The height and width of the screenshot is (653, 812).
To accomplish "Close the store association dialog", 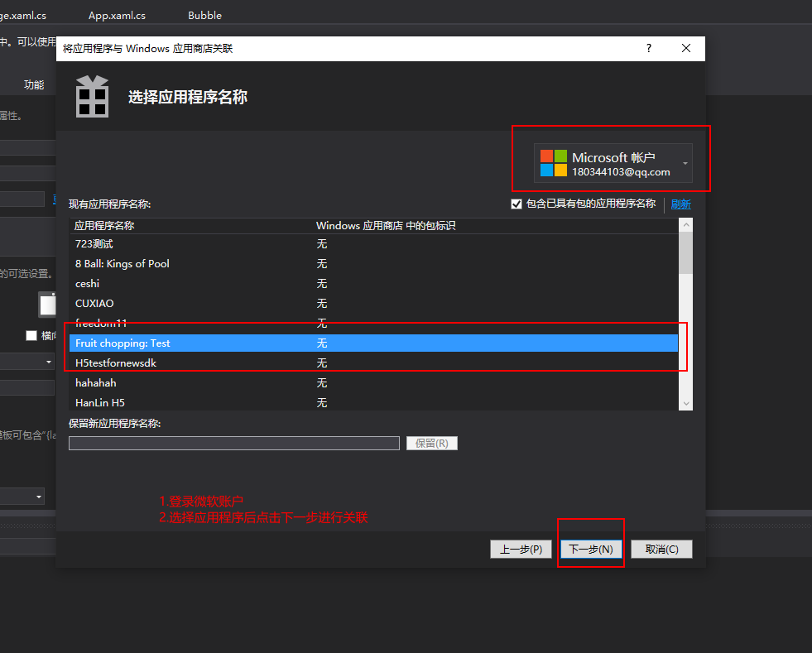I will [685, 49].
